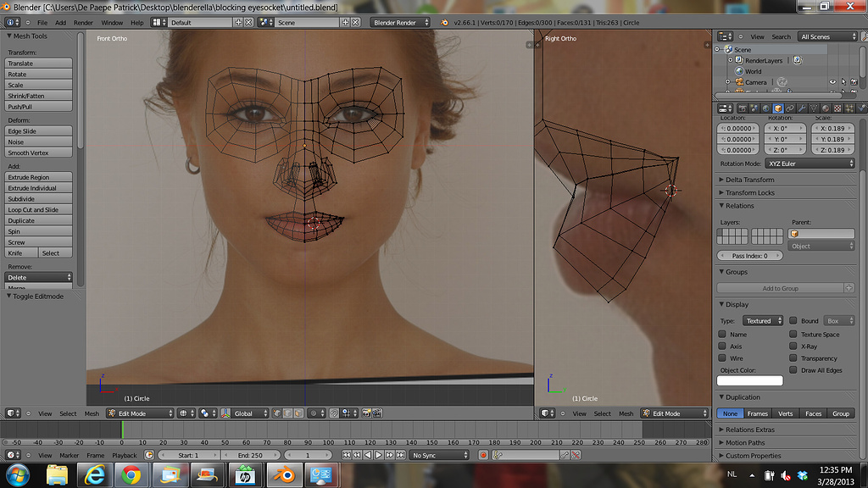Screen dimensions: 868x488
Task: Open the Object Data triangle icon
Action: (814, 108)
